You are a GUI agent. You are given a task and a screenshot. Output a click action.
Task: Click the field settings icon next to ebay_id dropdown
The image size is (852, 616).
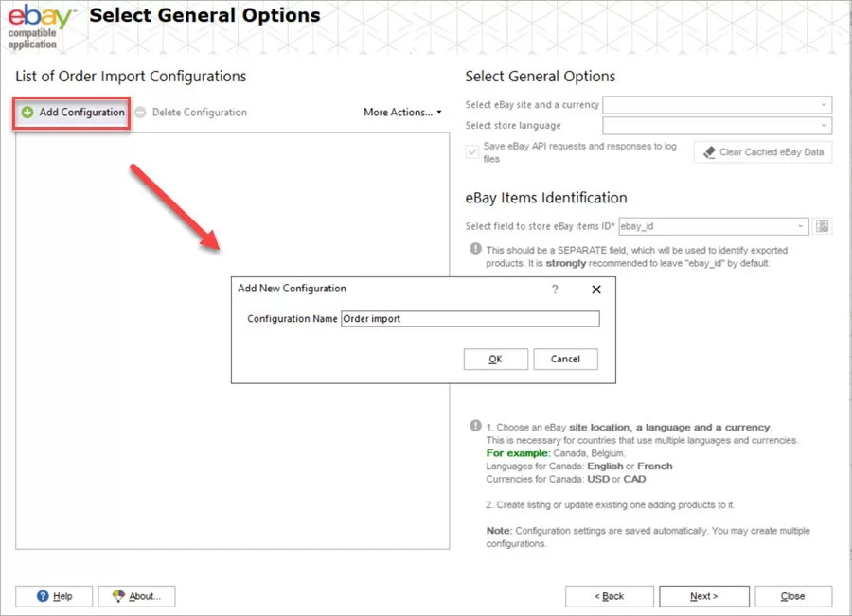822,225
